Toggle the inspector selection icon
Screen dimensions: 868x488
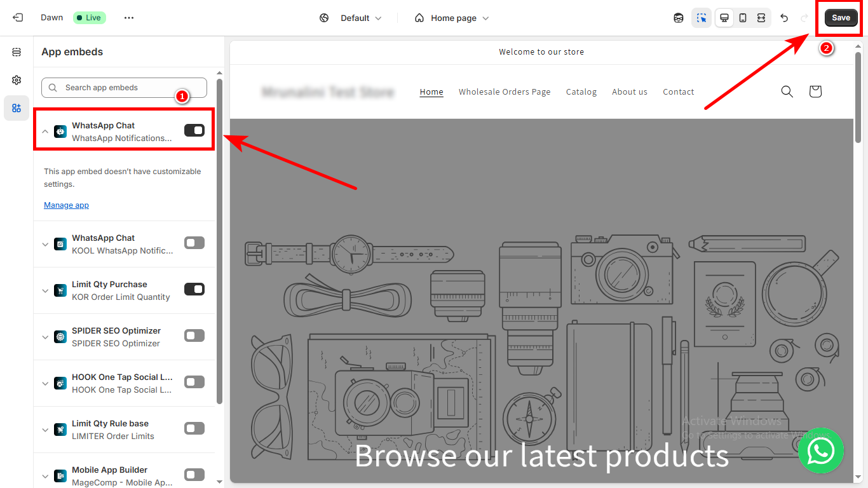point(702,18)
